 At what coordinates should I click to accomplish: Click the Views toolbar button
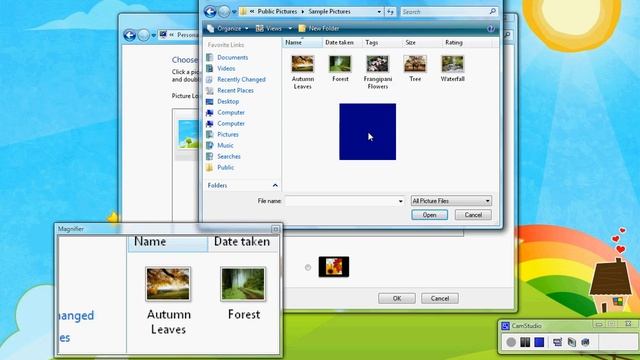(269, 29)
